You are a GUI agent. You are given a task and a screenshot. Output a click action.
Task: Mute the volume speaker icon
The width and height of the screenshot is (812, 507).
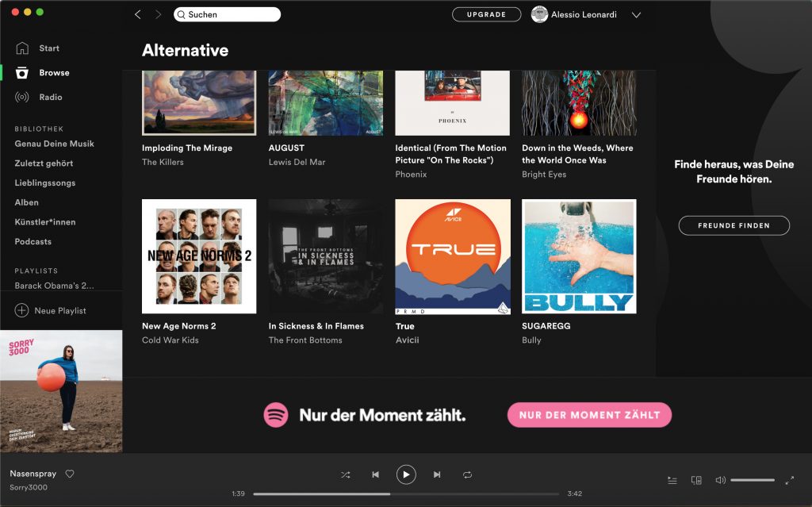pyautogui.click(x=720, y=480)
